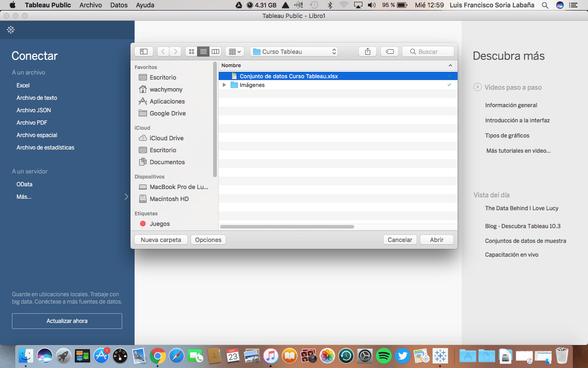Click the Buscar search field
This screenshot has height=368, width=588.
pos(428,52)
